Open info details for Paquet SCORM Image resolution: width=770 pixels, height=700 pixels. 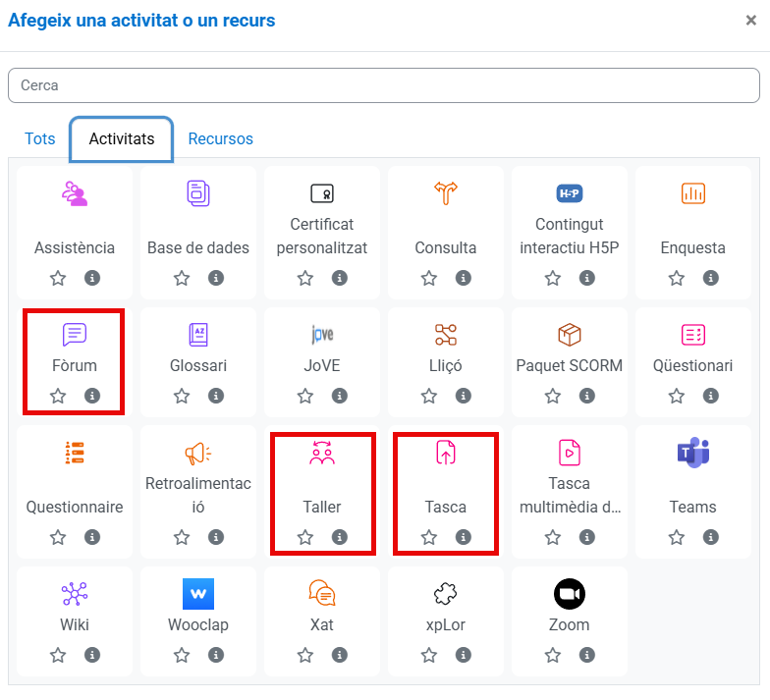click(586, 397)
